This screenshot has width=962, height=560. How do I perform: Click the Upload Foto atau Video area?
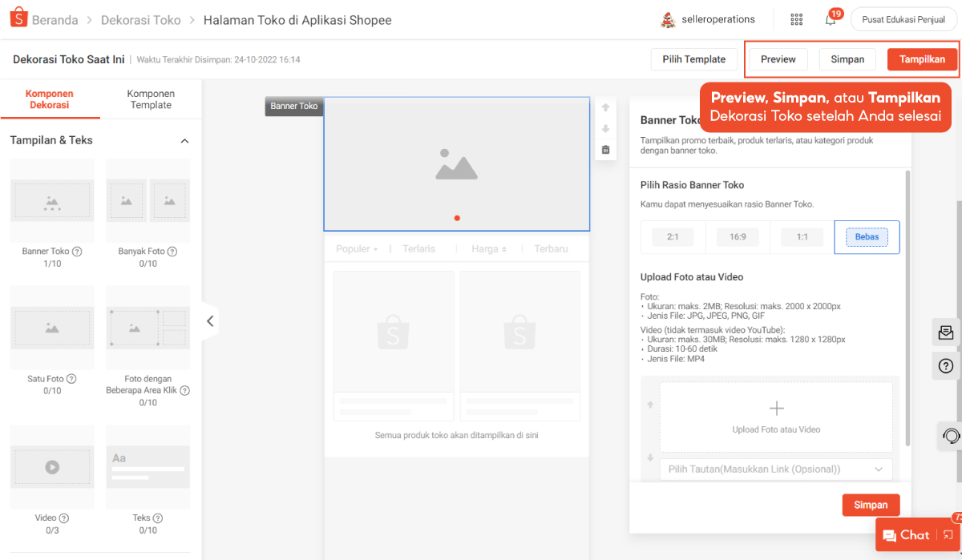[775, 417]
